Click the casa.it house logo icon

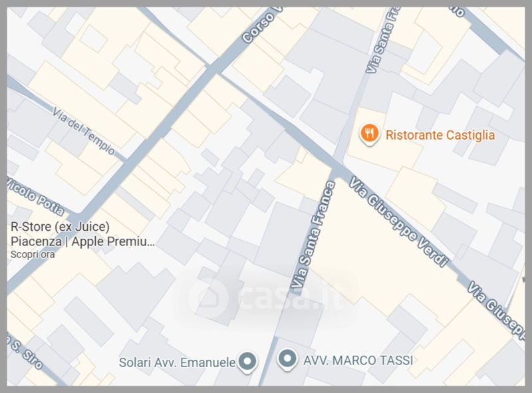click(x=208, y=299)
